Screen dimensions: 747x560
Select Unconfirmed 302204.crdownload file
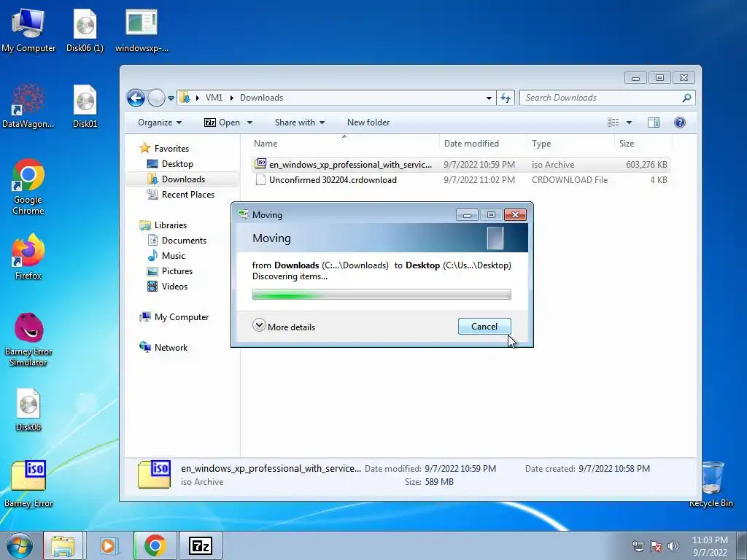pos(333,180)
